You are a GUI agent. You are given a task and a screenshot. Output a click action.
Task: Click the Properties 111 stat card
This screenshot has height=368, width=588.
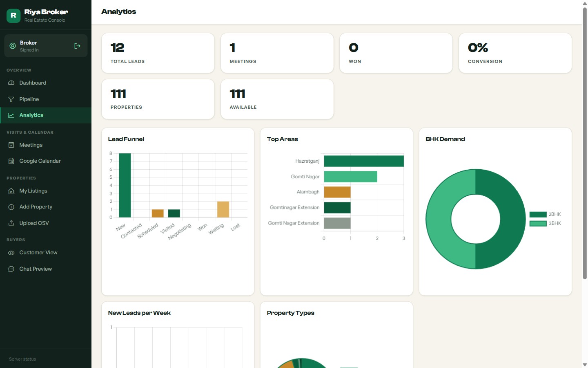158,99
